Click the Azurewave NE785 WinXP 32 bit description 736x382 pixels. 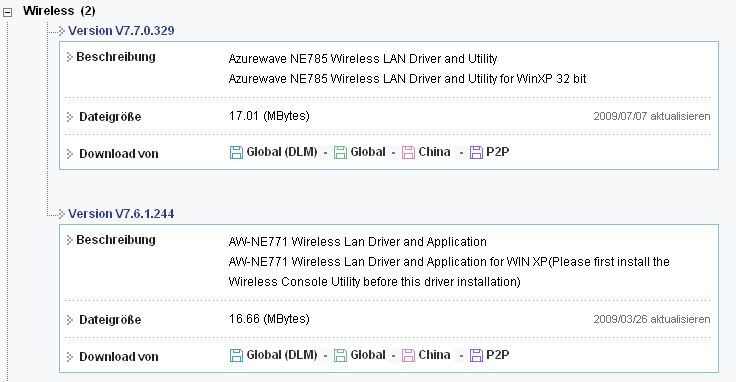pyautogui.click(x=407, y=79)
